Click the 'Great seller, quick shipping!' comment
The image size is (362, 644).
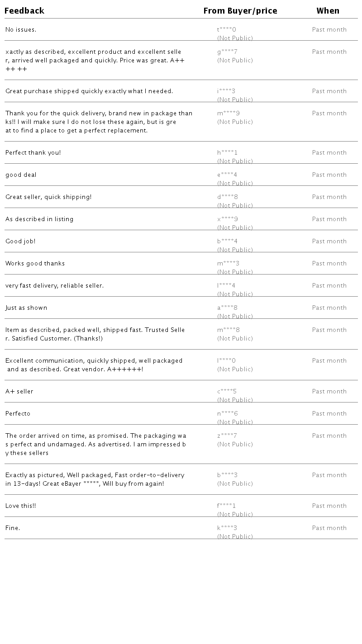48,197
